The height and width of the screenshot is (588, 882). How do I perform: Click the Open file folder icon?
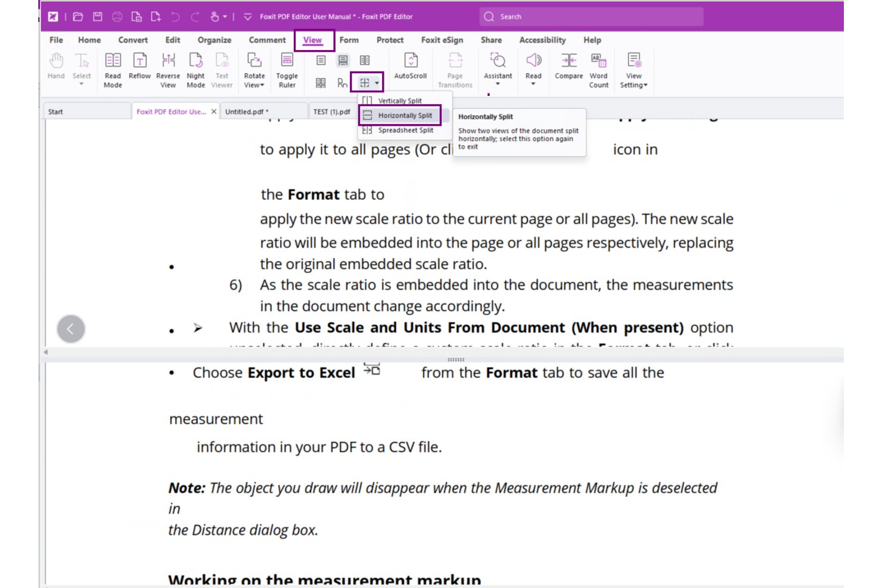(x=78, y=17)
